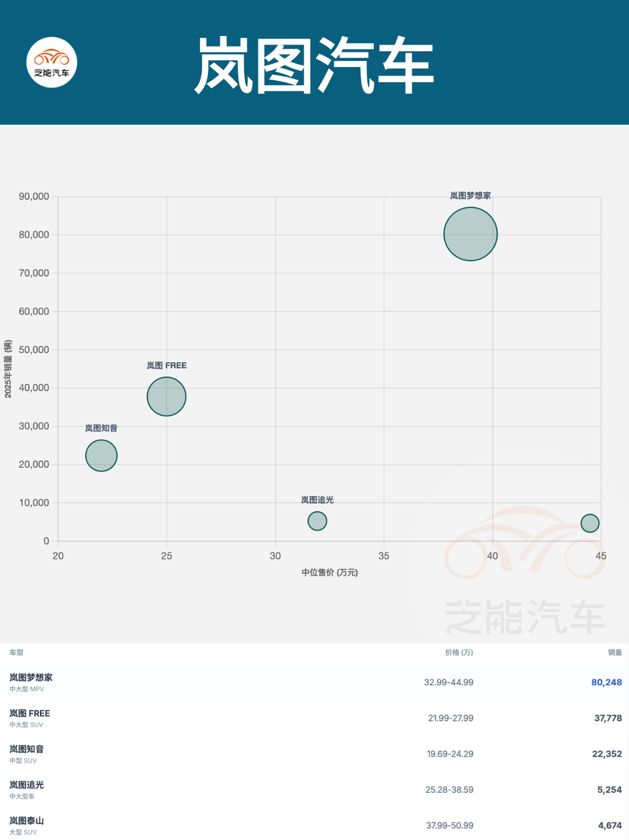Click the 37.99-50.99 price cell

449,826
